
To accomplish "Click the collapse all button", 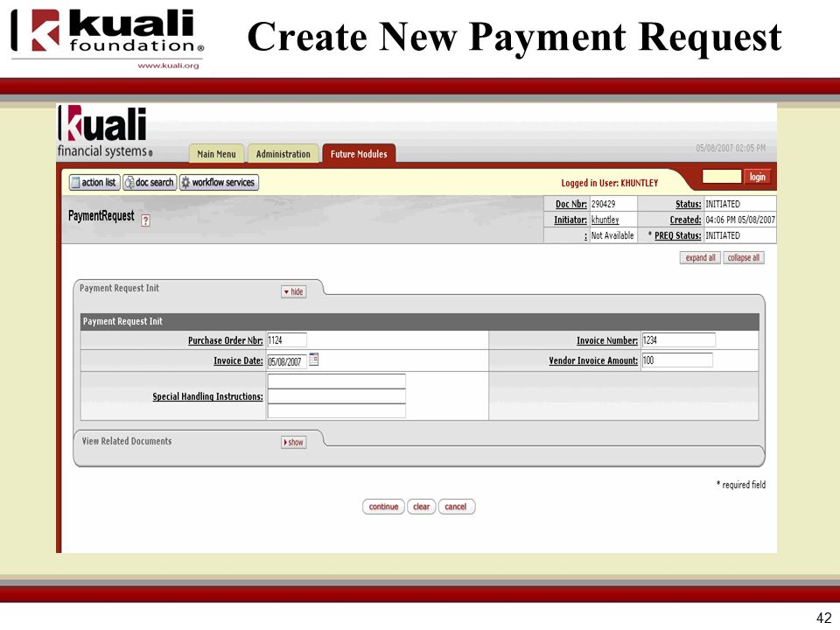I will (744, 257).
